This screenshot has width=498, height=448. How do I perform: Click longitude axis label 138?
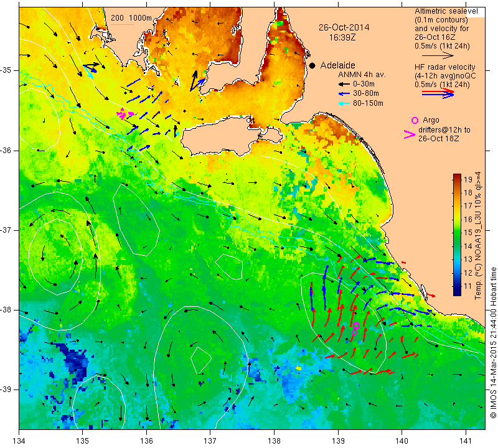tap(274, 441)
